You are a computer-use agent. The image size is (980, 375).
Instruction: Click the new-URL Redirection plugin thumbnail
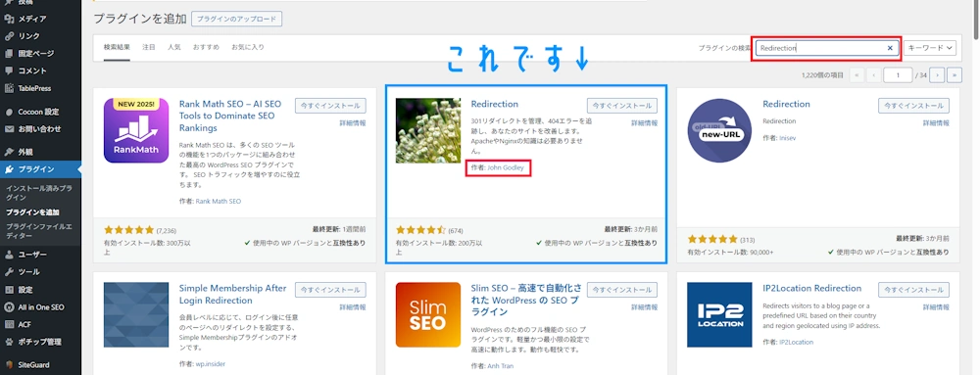pyautogui.click(x=719, y=130)
